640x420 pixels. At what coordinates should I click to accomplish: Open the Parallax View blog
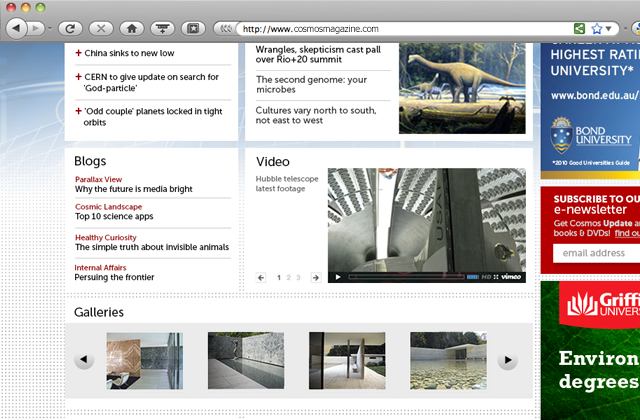tap(98, 179)
